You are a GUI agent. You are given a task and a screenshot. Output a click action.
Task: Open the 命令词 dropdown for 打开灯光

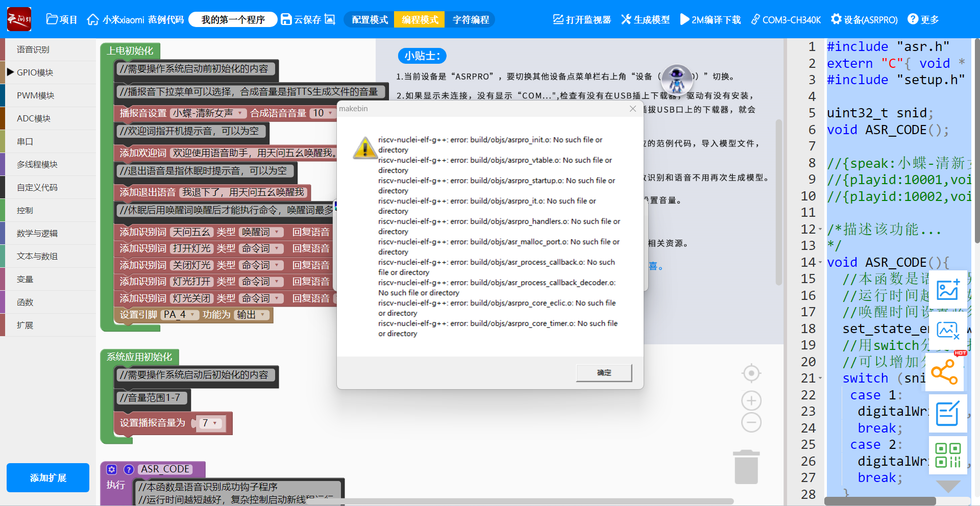(261, 248)
